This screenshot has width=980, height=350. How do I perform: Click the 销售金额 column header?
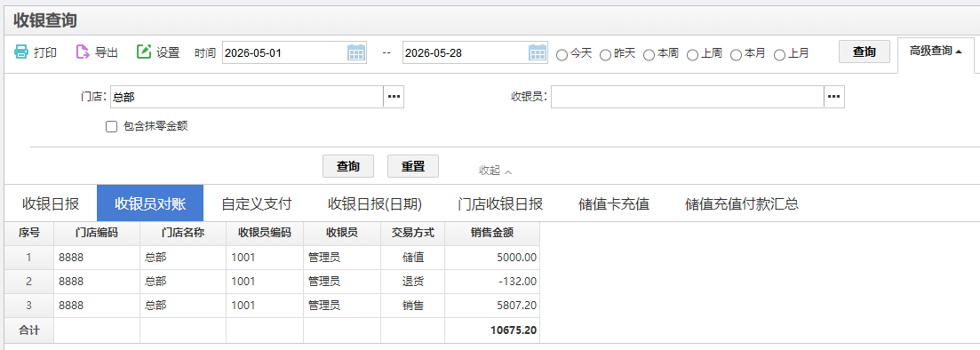tap(492, 233)
